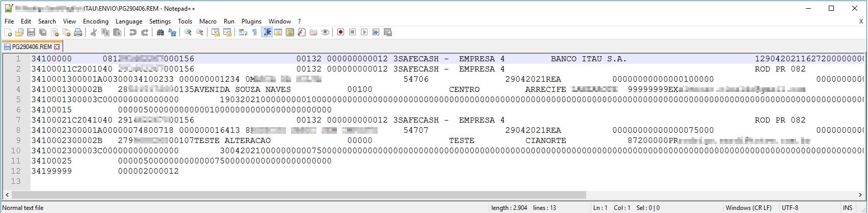Click the Copy toolbar icon
868x213 pixels.
tap(106, 32)
